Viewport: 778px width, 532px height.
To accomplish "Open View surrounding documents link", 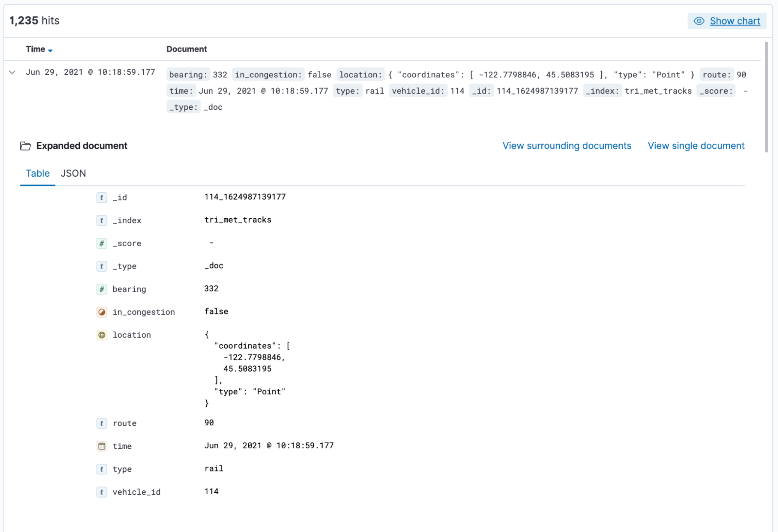I will [566, 146].
